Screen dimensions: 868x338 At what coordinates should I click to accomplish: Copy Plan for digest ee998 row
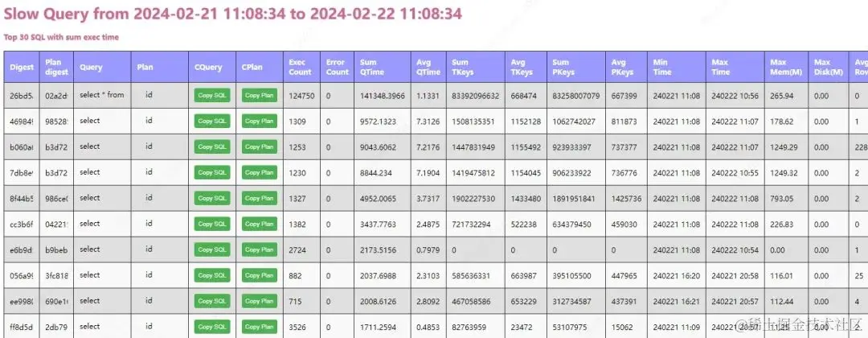(260, 302)
